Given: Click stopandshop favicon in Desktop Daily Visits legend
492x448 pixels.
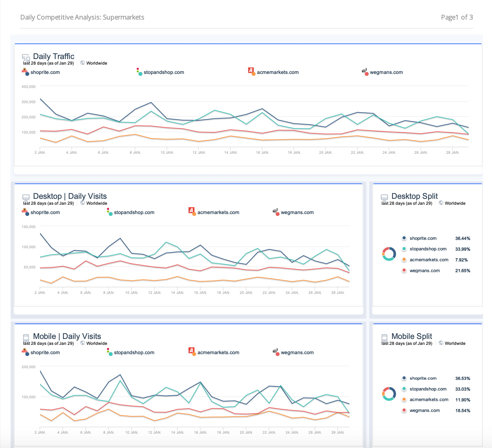Looking at the screenshot, I should tap(108, 210).
